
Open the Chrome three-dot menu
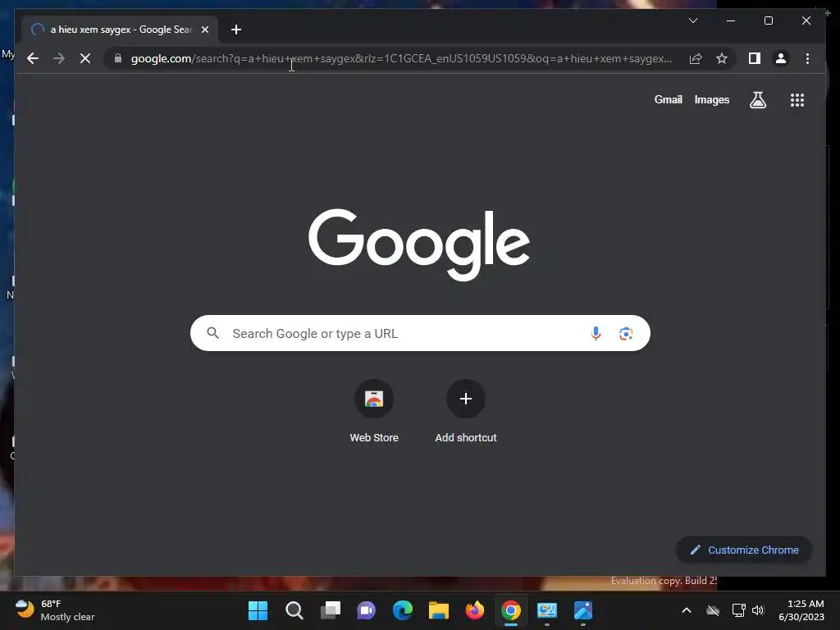coord(807,58)
